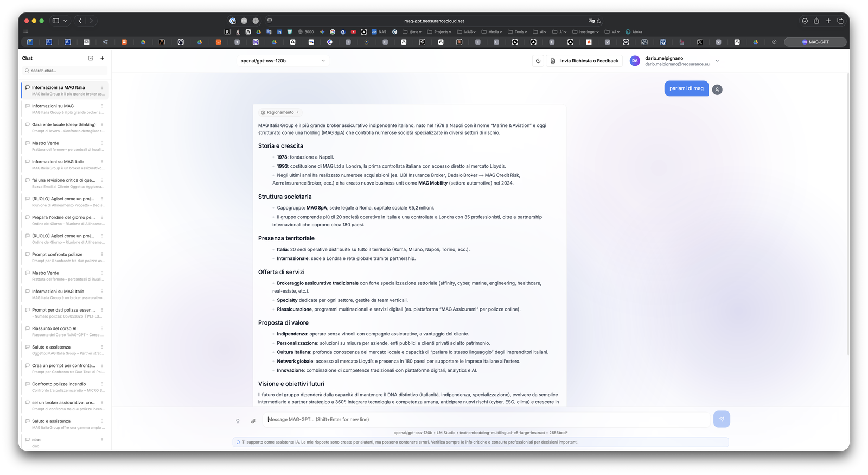Click the browser forward arrow
Image resolution: width=868 pixels, height=475 pixels.
[x=91, y=21]
